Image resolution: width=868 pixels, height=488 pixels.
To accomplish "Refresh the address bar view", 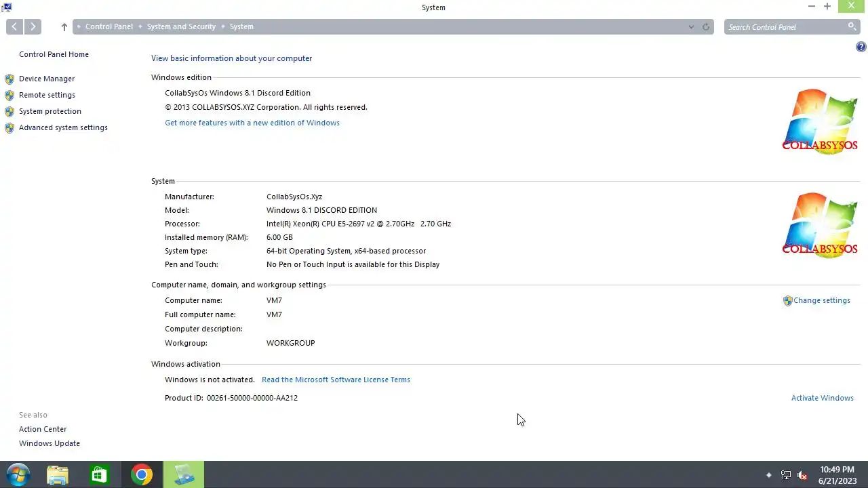I will (x=706, y=27).
